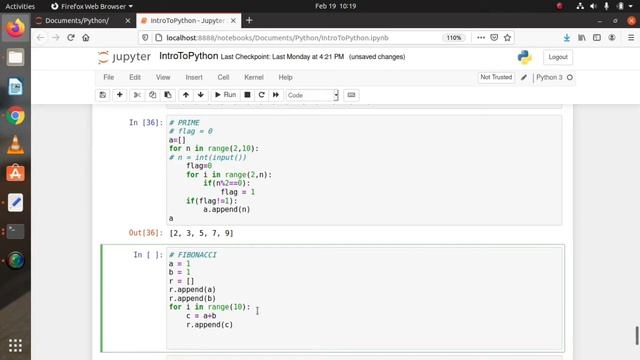The image size is (640, 360).
Task: Run the selected cell
Action: [x=225, y=95]
